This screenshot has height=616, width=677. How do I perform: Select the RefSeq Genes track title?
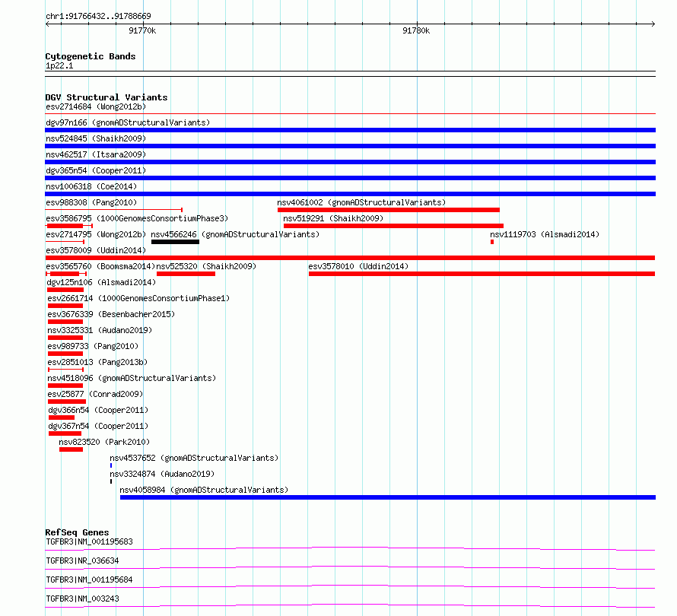[x=77, y=532]
